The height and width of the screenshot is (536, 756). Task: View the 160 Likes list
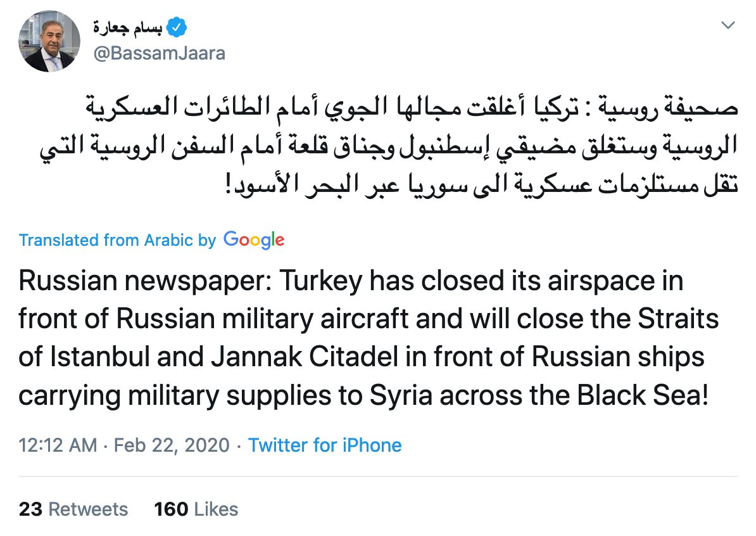196,509
